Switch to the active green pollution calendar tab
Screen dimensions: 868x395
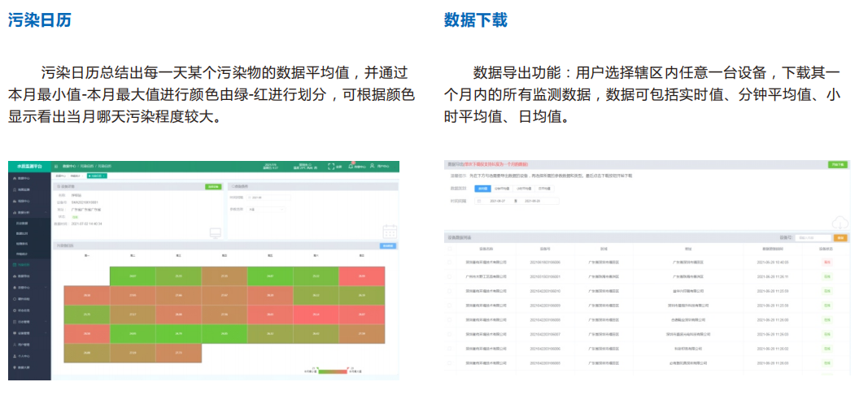pos(96,175)
